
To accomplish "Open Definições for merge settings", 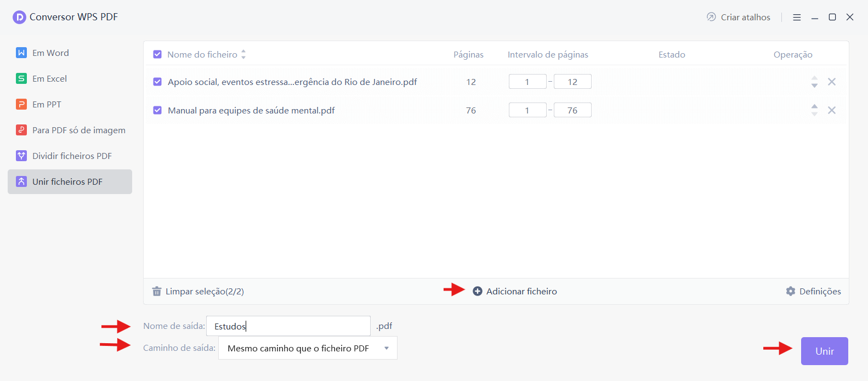I will coord(814,291).
